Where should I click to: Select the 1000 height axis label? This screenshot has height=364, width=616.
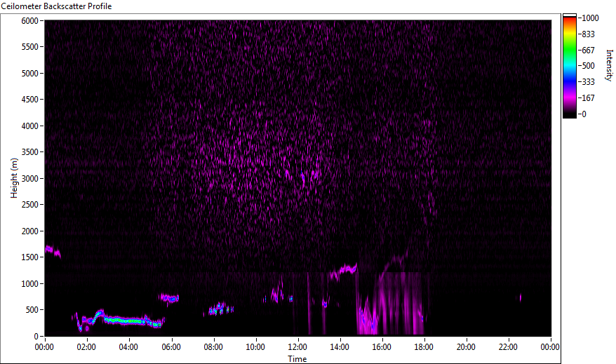(30, 284)
